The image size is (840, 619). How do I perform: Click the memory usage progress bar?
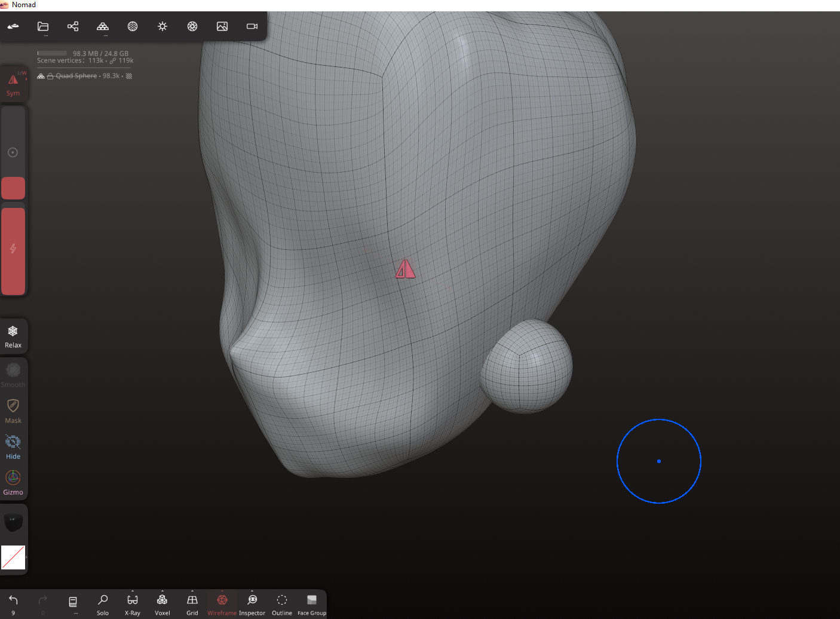click(x=52, y=53)
